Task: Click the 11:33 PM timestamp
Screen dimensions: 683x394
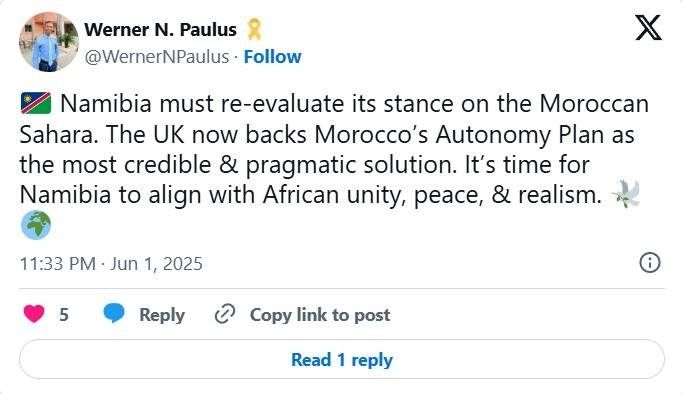Action: pyautogui.click(x=57, y=264)
